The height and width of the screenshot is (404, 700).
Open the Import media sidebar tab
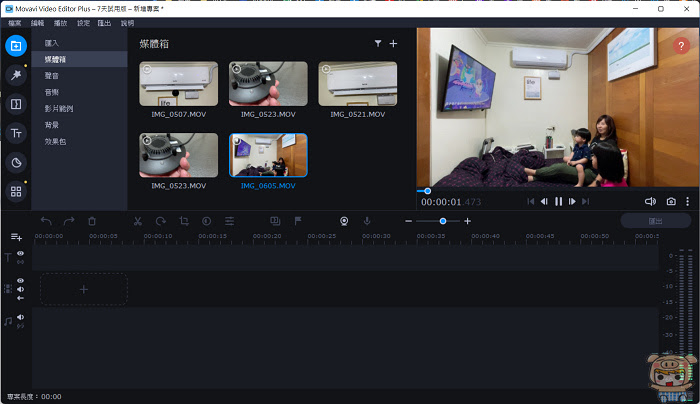pyautogui.click(x=16, y=46)
